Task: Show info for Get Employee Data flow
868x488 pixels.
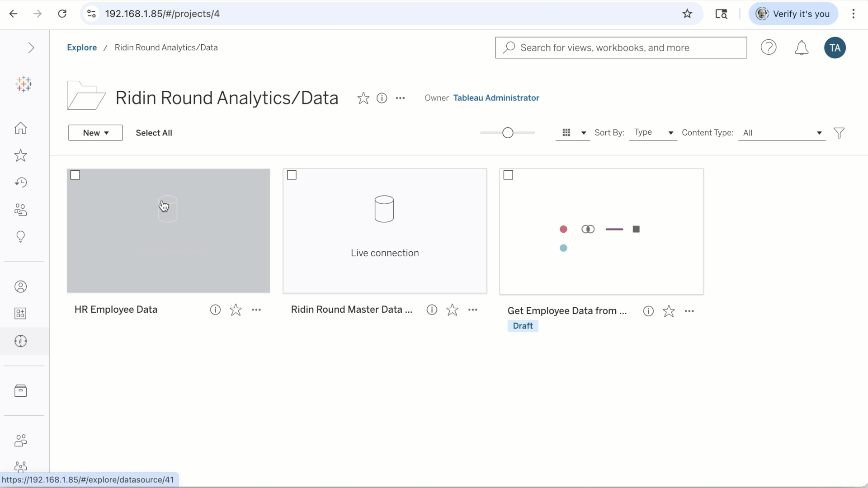Action: [x=648, y=311]
